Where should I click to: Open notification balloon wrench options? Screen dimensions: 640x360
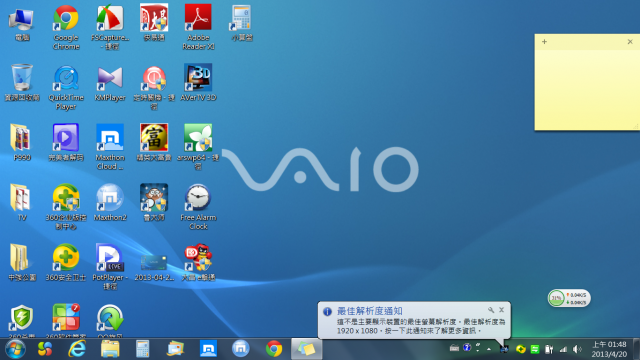click(x=491, y=310)
